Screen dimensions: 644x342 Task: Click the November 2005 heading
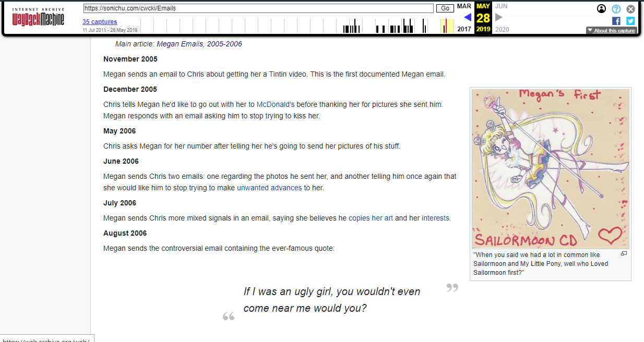(x=130, y=59)
